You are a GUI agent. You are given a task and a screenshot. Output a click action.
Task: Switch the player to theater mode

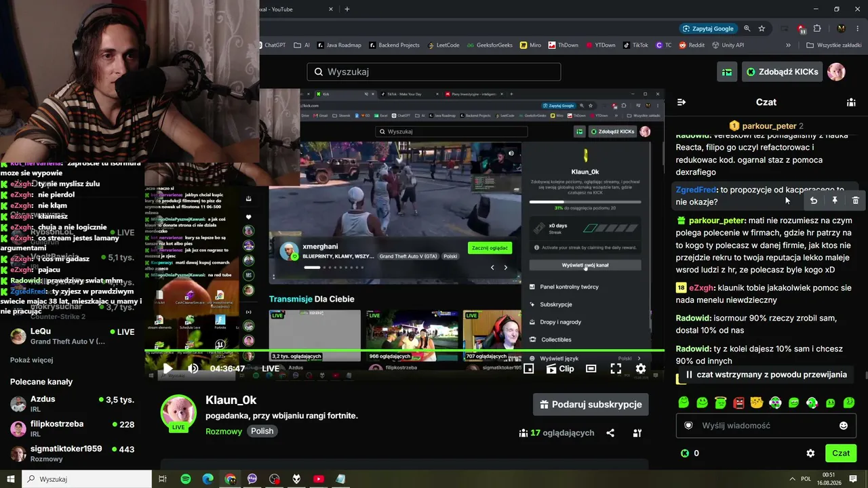(x=591, y=369)
